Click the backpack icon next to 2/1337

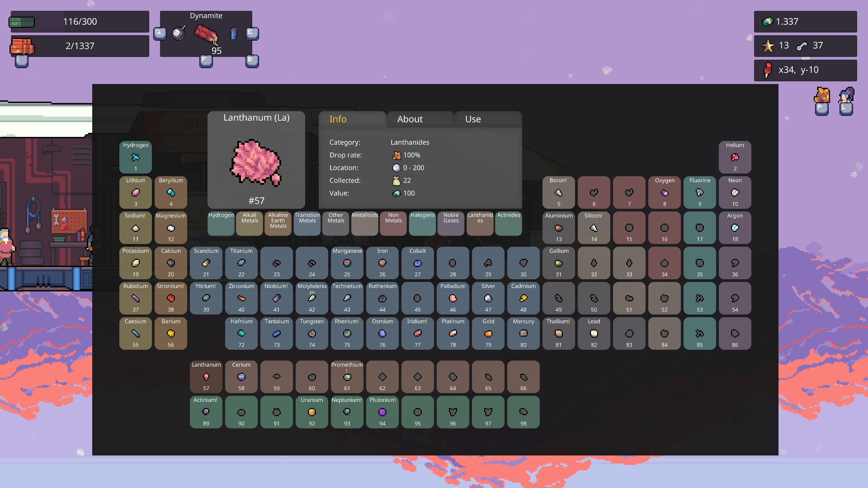[x=22, y=46]
